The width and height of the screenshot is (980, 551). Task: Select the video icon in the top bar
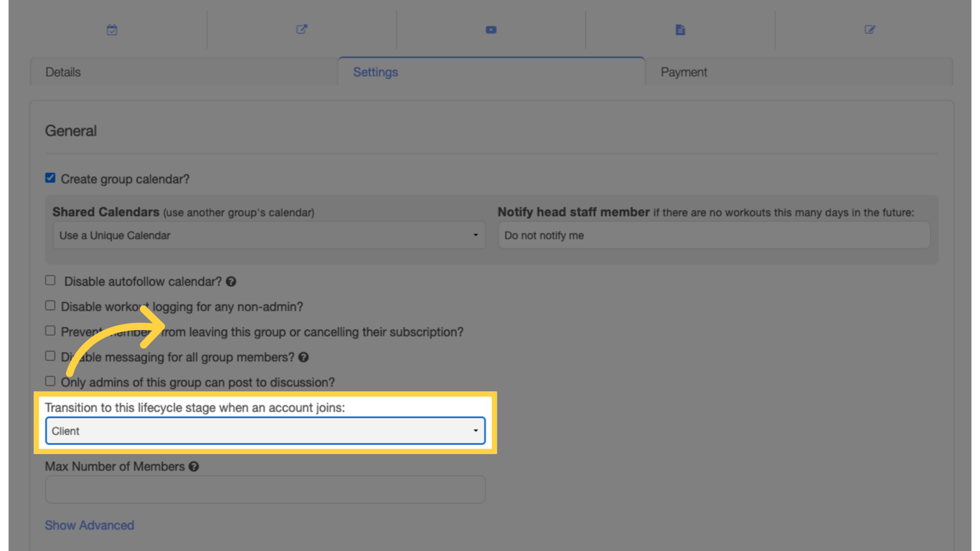pyautogui.click(x=491, y=29)
